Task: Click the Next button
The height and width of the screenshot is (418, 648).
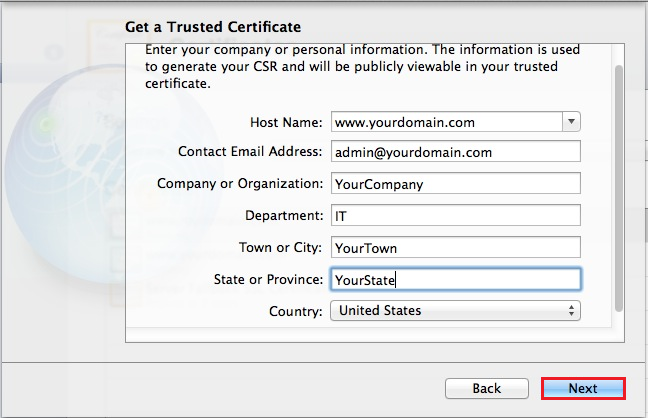Action: click(583, 388)
